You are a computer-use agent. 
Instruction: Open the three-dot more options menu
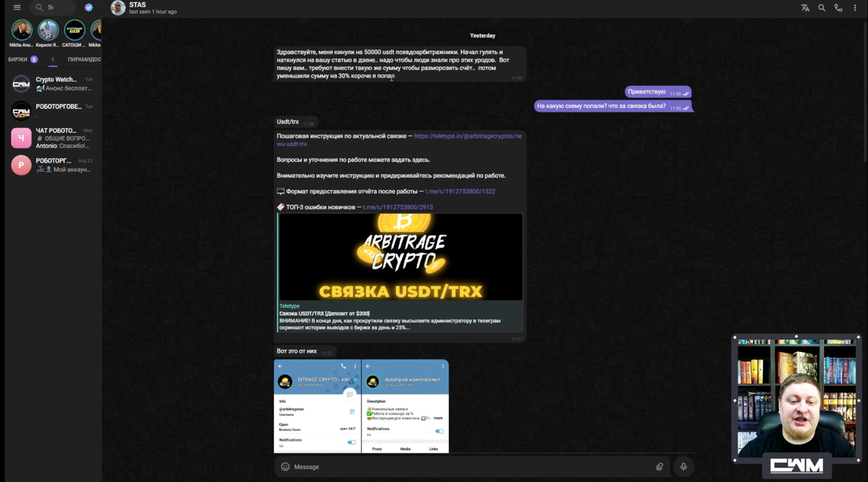pyautogui.click(x=855, y=8)
